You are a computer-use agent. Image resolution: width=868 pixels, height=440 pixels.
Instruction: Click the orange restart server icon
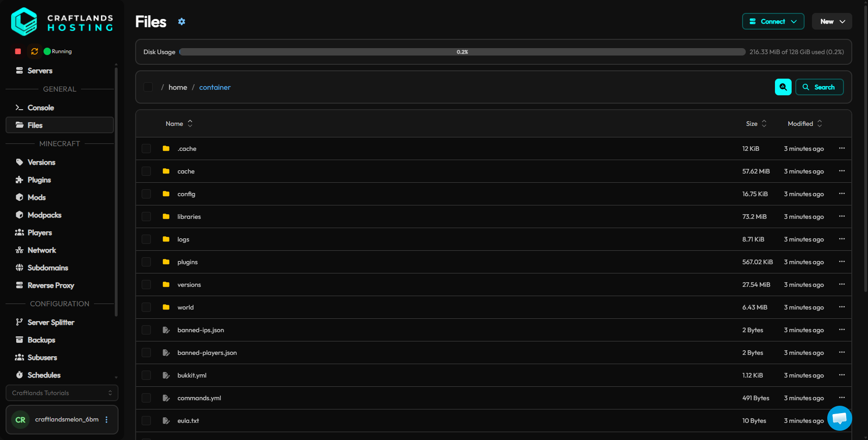[34, 51]
